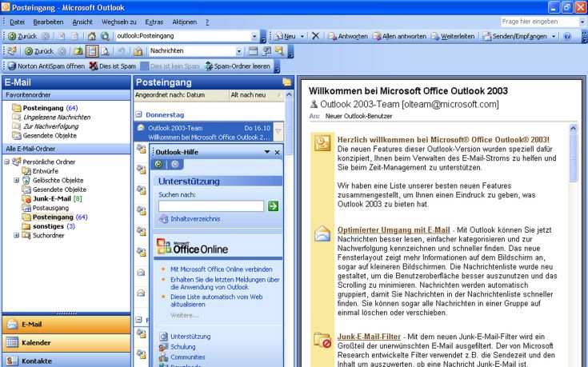Forward the message with Weiterleiten
The image size is (588, 367).
tap(453, 36)
